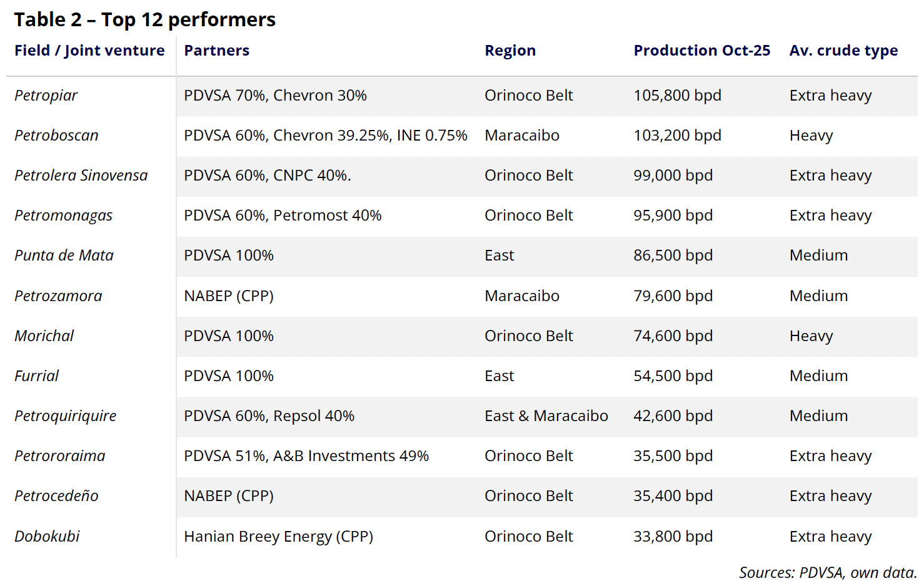The image size is (924, 586).
Task: Select the Petromonagas row name
Action: click(x=63, y=216)
